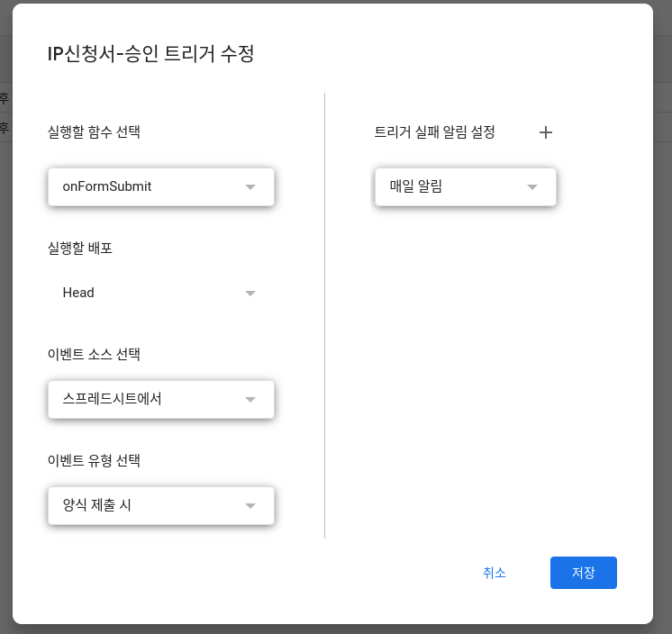
Task: Click the arrow icon beside Head deployment
Action: click(x=250, y=294)
